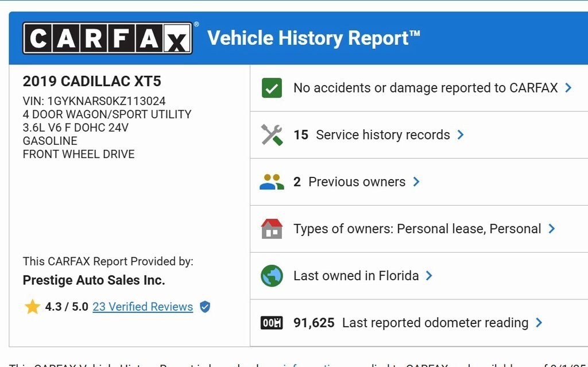Select the VIN number text

(x=106, y=101)
